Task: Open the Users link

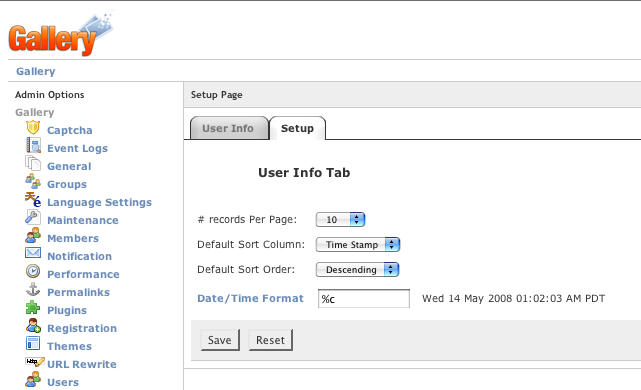Action: click(63, 382)
